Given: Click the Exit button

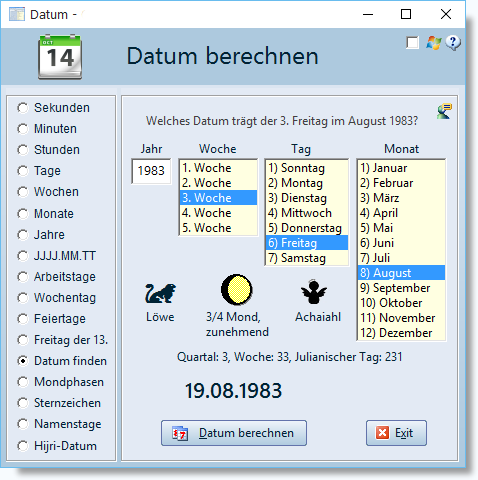Looking at the screenshot, I should click(396, 433).
